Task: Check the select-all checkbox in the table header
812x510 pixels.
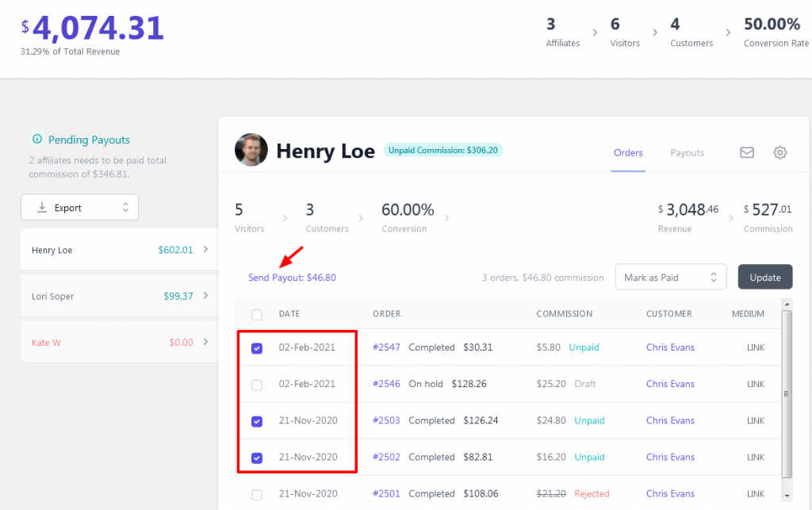Action: pyautogui.click(x=256, y=314)
